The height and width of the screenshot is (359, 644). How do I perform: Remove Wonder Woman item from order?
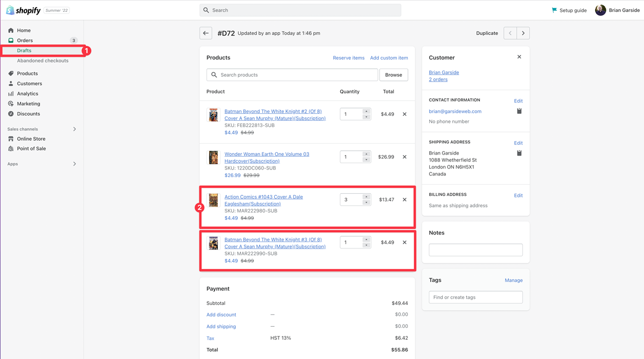[405, 157]
